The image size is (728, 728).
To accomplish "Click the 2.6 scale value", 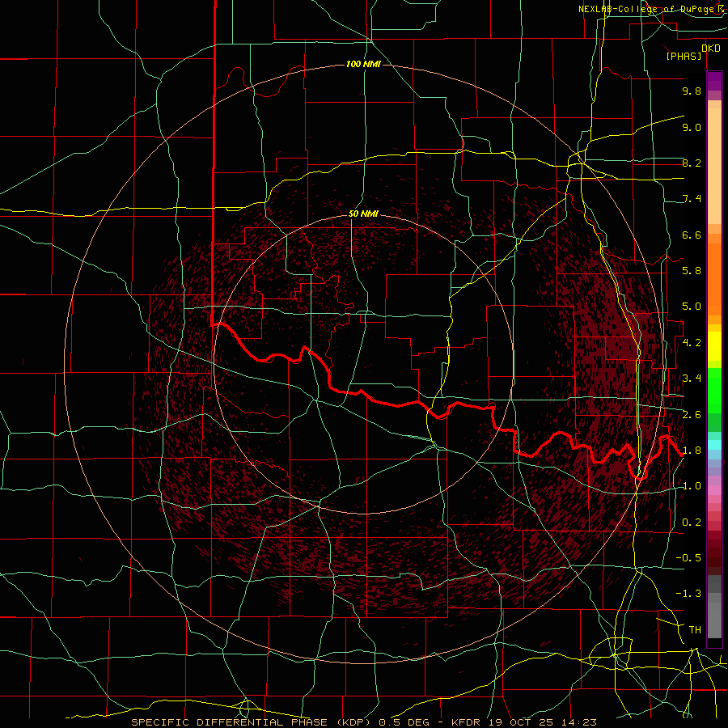I will (x=692, y=415).
